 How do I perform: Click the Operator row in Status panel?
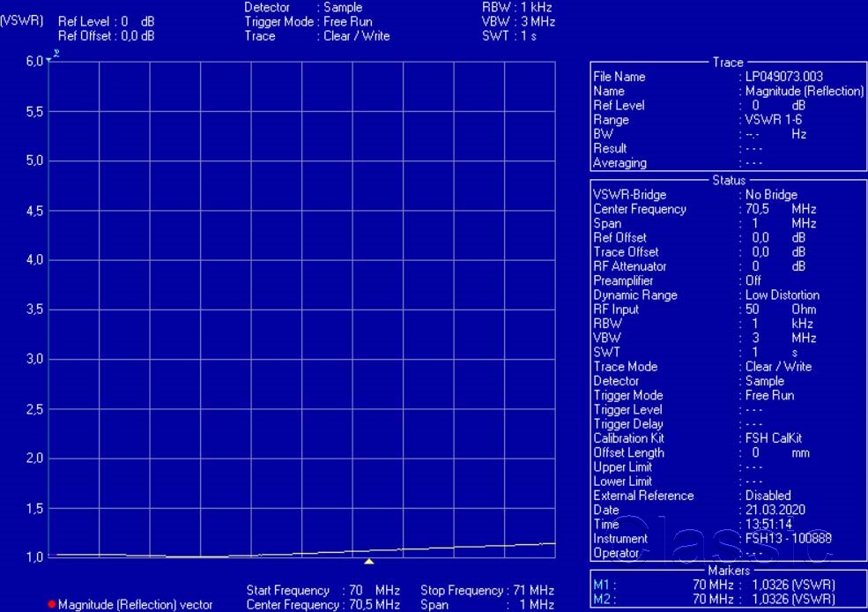click(x=679, y=553)
